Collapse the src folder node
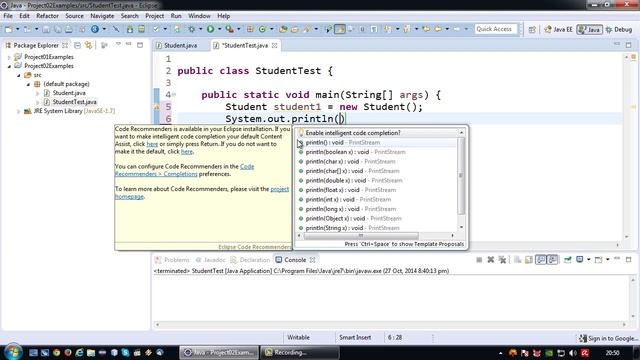This screenshot has width=640, height=360. pos(18,75)
